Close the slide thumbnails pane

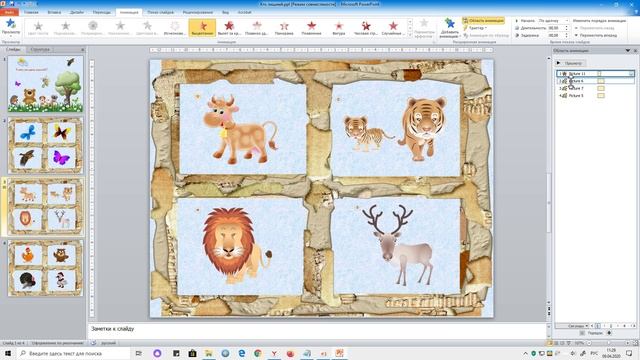82,49
